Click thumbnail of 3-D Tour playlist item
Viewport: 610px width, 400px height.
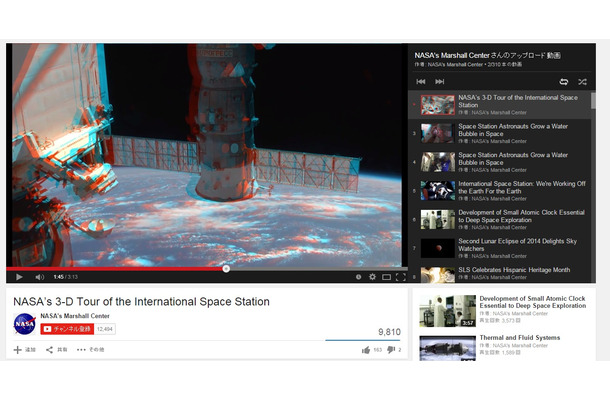click(x=438, y=105)
